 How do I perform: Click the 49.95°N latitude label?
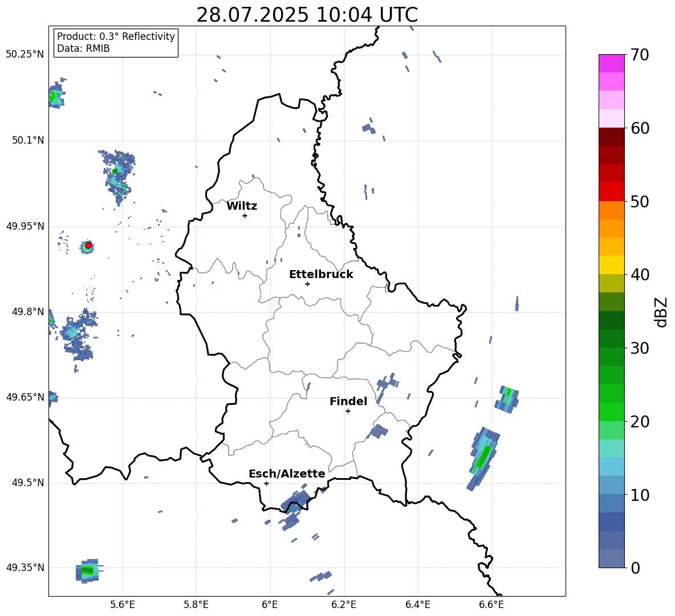coord(25,226)
